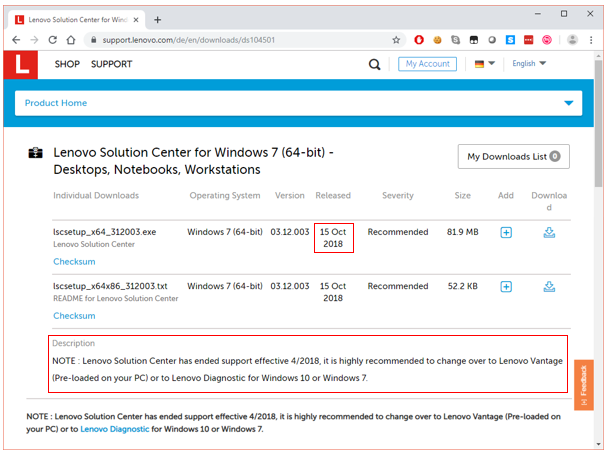Add the README txt file to list
The width and height of the screenshot is (608, 455).
[506, 286]
